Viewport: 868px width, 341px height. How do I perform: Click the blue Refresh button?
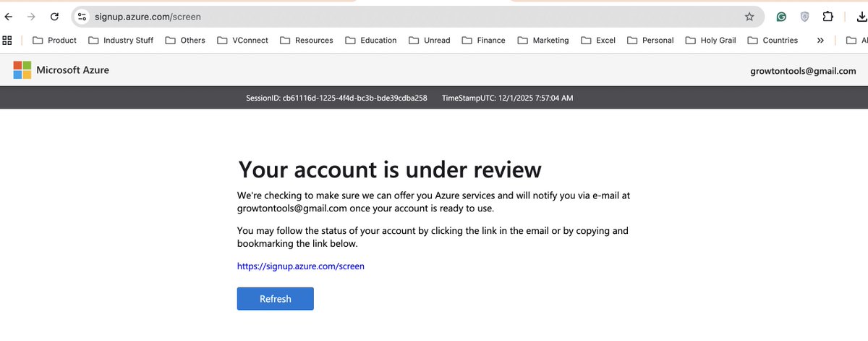(x=276, y=298)
